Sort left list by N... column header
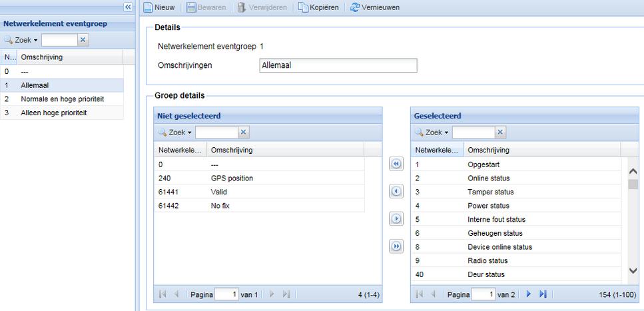Image resolution: width=644 pixels, height=311 pixels. [9, 57]
